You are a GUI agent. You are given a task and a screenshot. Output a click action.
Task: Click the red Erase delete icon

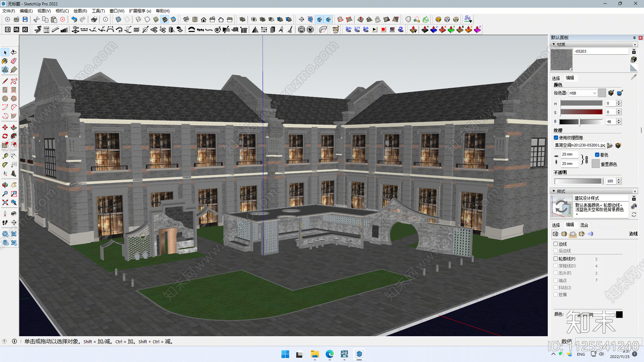coord(63,19)
